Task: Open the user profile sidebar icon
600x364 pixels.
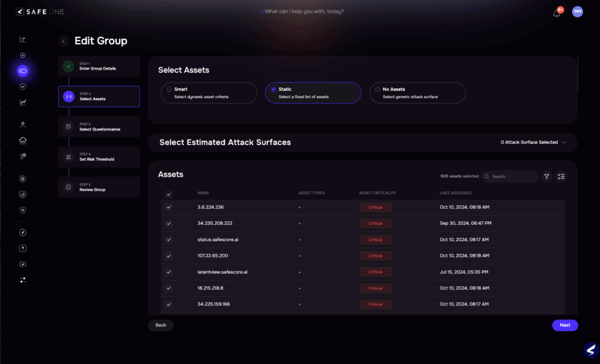Action: click(x=23, y=125)
